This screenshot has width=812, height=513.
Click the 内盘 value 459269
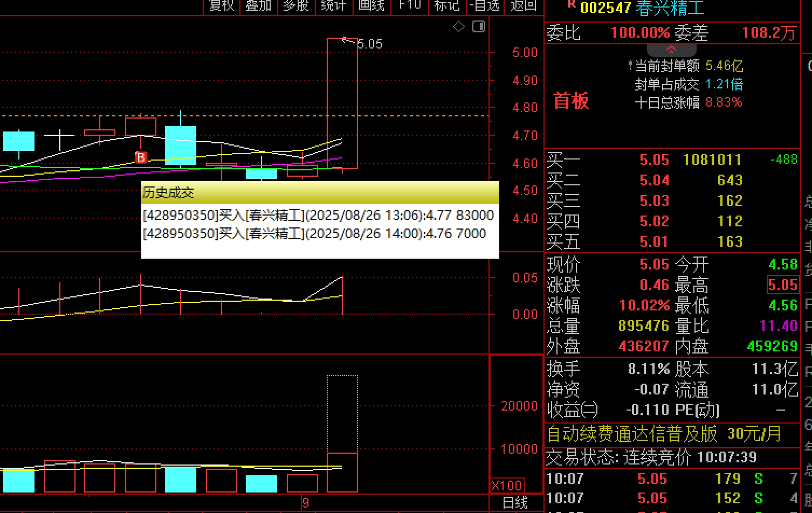click(773, 346)
